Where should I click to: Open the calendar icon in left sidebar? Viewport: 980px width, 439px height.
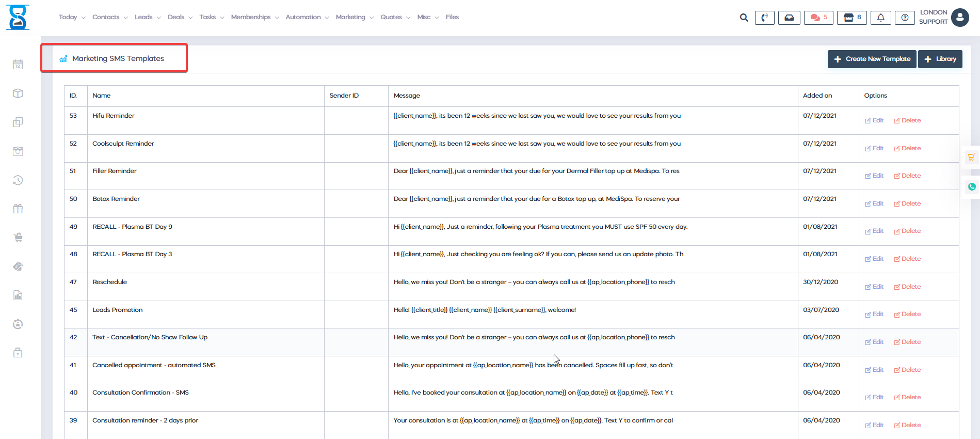click(x=18, y=65)
